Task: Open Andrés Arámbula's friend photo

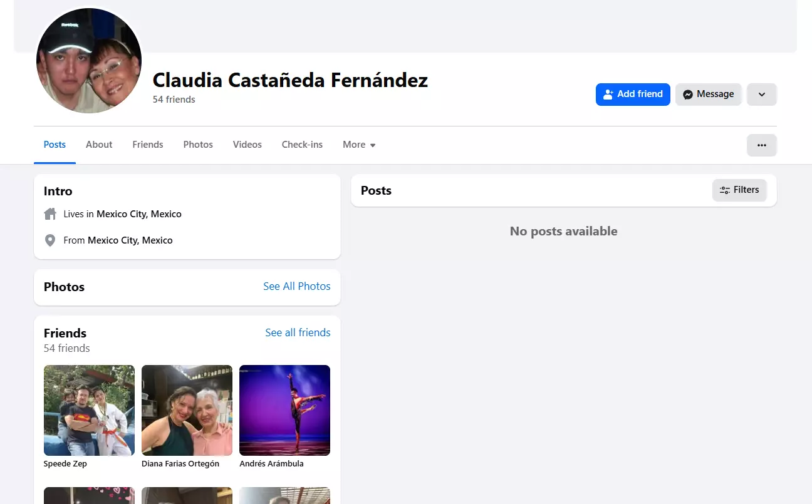Action: click(284, 410)
